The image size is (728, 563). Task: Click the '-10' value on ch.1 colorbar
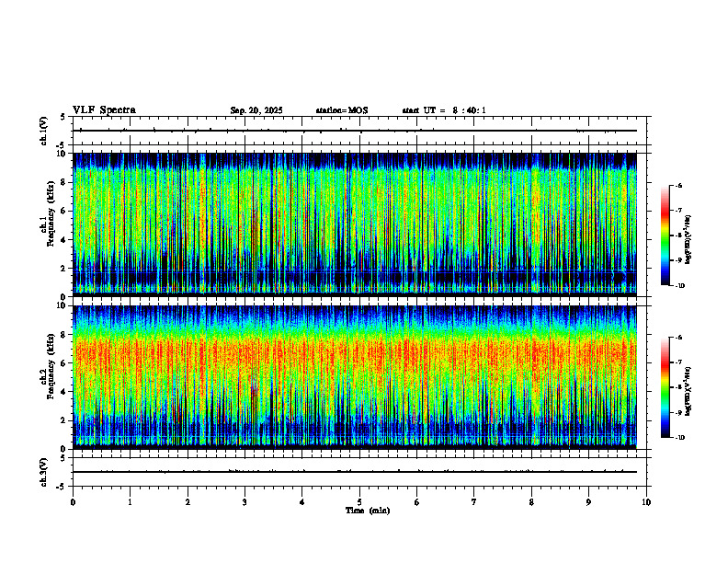click(680, 286)
